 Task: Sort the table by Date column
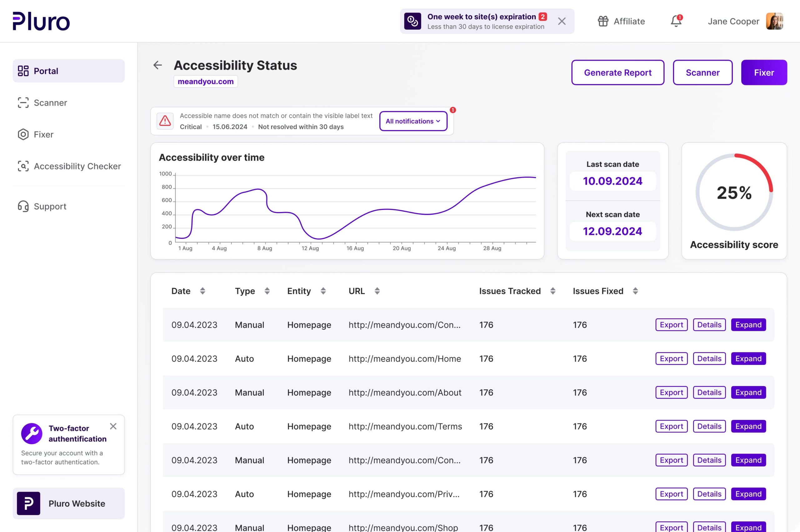coord(202,291)
